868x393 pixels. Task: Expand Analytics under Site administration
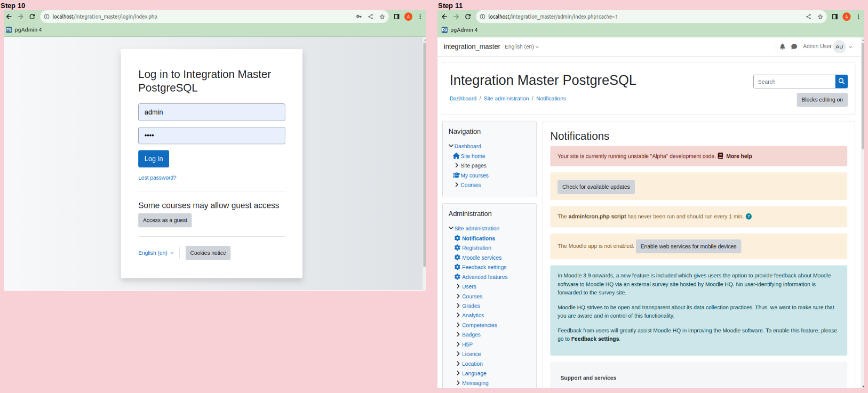tap(458, 315)
